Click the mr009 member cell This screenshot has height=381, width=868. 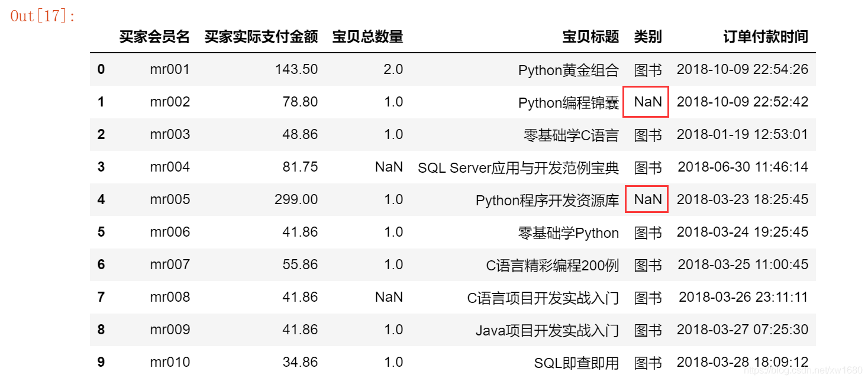coord(170,330)
